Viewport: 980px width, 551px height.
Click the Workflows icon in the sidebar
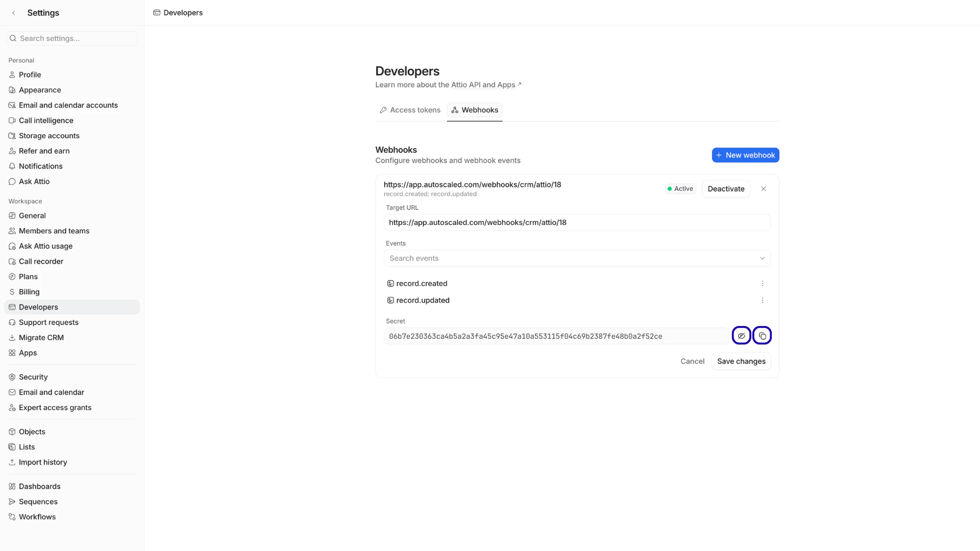click(x=12, y=517)
